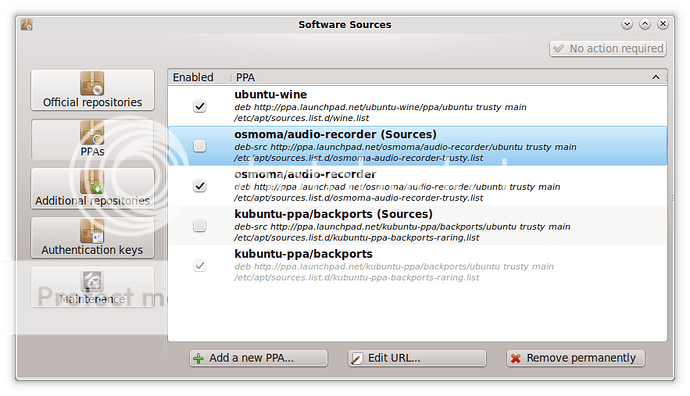Click the Software Sources window icon

pyautogui.click(x=26, y=25)
